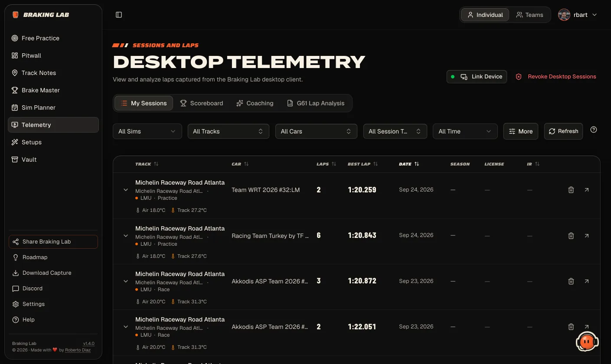Image resolution: width=611 pixels, height=364 pixels.
Task: Open the orange assistant mascot chat
Action: pyautogui.click(x=587, y=342)
